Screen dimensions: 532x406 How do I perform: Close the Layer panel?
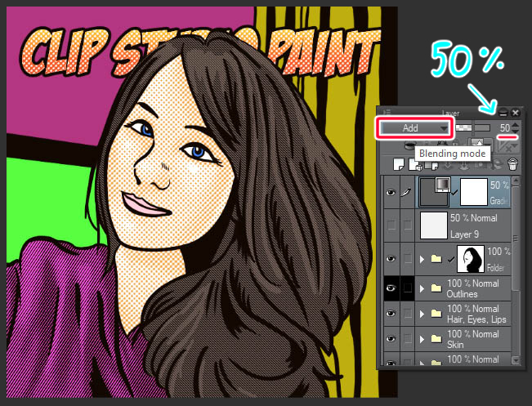coord(516,113)
